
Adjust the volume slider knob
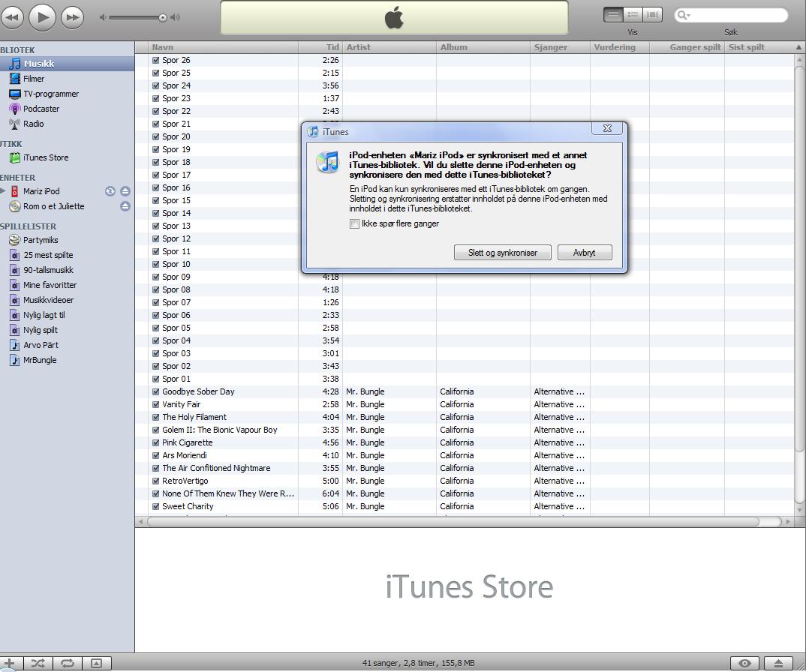click(x=162, y=17)
